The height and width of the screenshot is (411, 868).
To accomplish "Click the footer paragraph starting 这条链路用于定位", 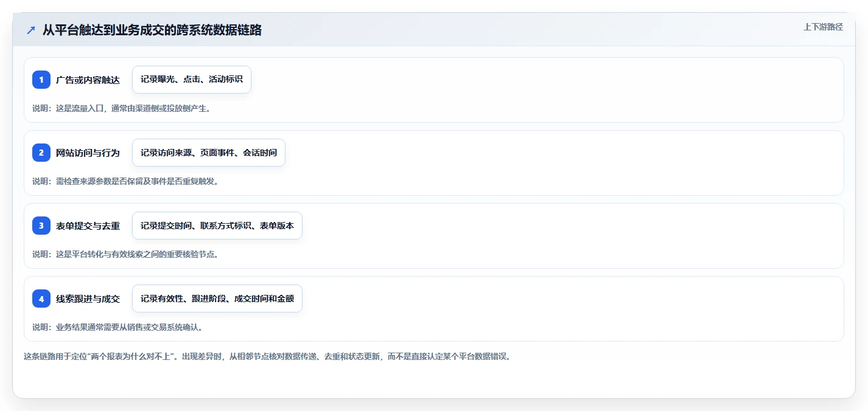I will click(268, 356).
